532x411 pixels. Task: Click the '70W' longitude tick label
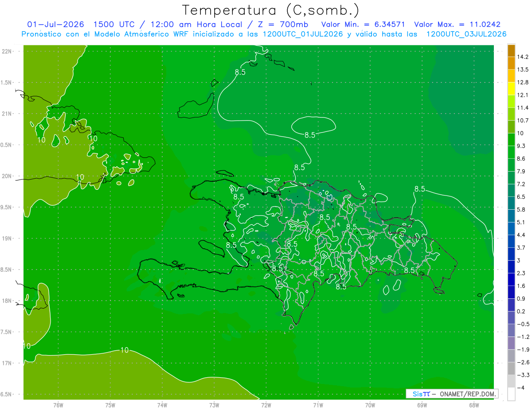[x=370, y=405]
